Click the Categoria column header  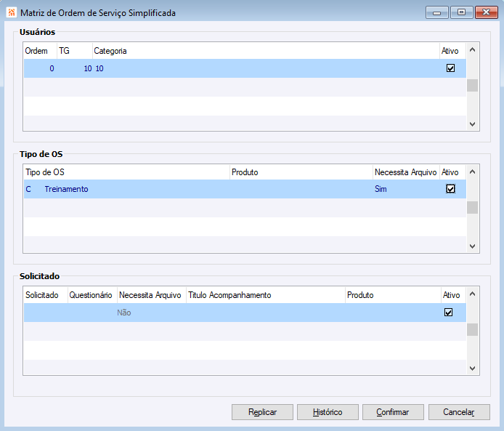[266, 51]
